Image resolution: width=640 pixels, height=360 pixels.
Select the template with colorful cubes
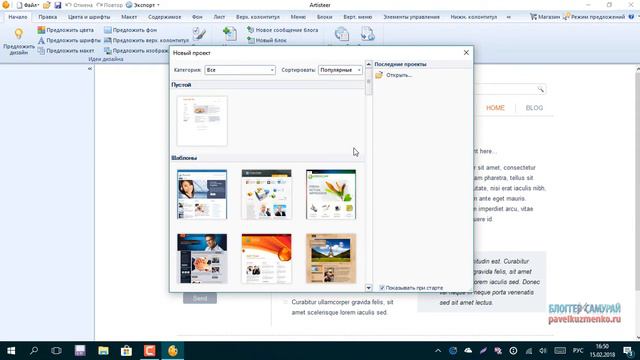(267, 195)
